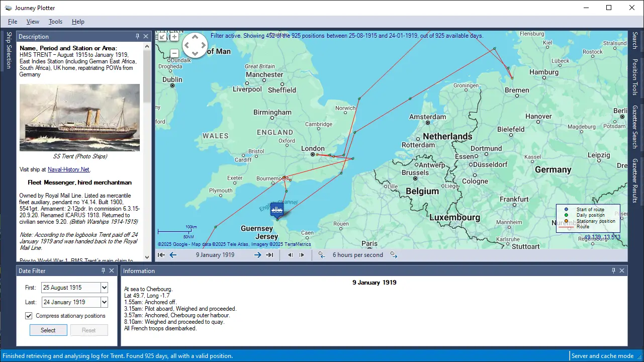Close the Description panel

click(146, 37)
